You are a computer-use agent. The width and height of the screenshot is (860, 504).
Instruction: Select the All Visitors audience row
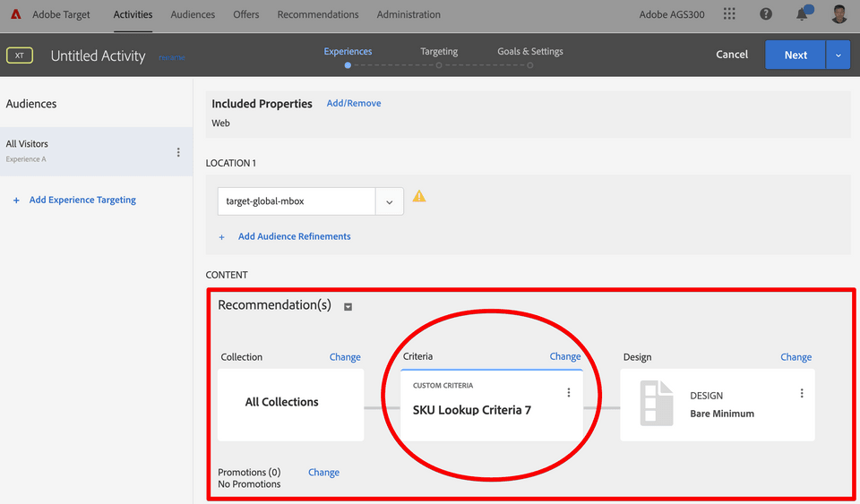click(97, 152)
